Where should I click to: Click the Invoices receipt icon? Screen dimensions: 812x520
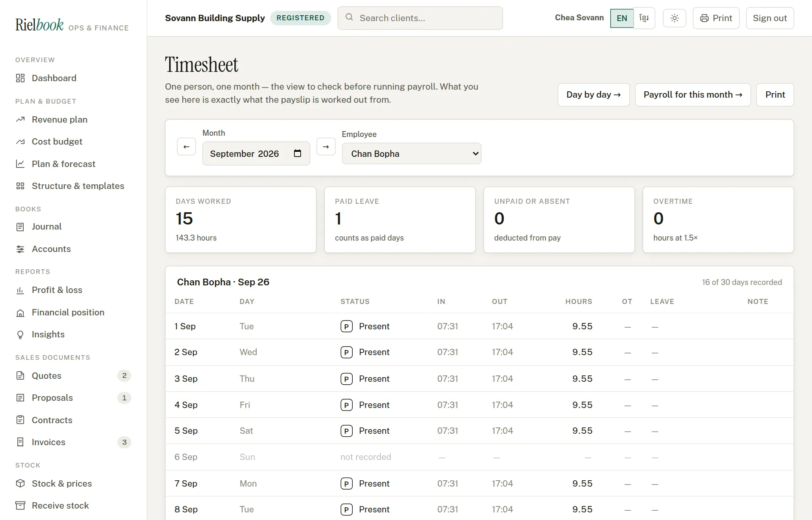coord(20,442)
